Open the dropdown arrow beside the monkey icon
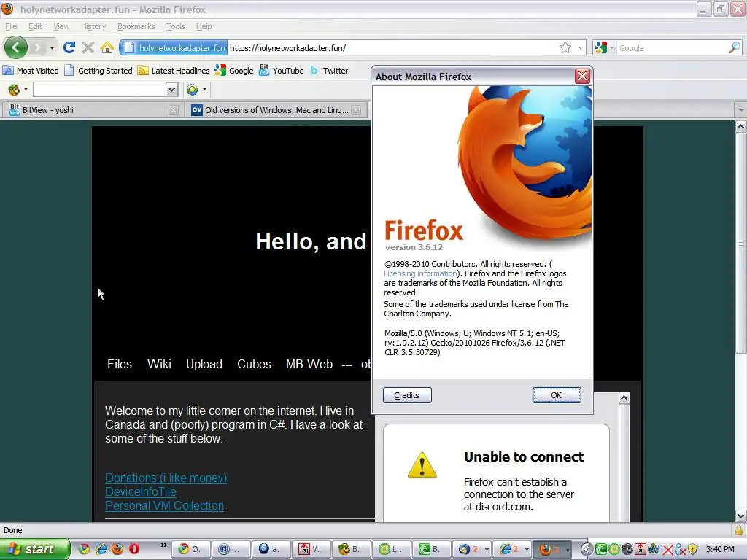 click(26, 90)
